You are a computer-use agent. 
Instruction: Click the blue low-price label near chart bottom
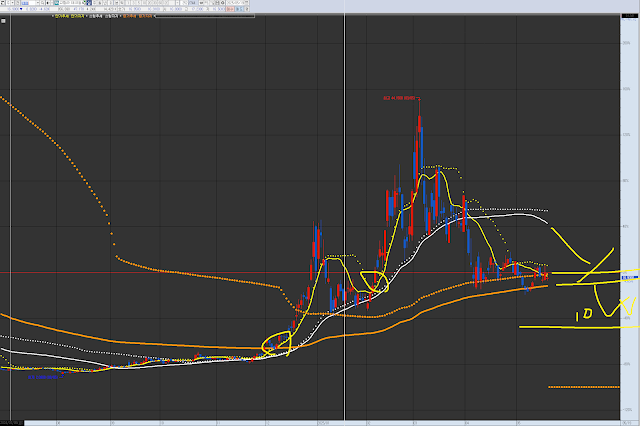point(44,377)
